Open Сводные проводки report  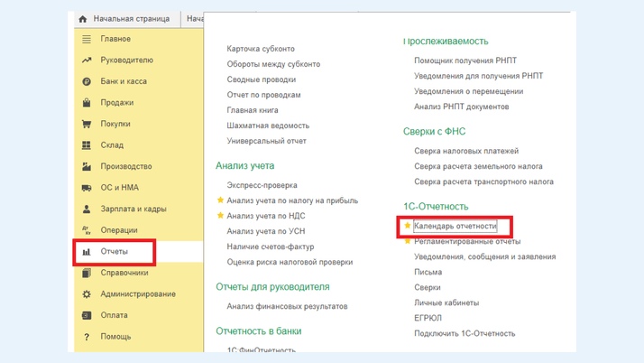pyautogui.click(x=262, y=79)
